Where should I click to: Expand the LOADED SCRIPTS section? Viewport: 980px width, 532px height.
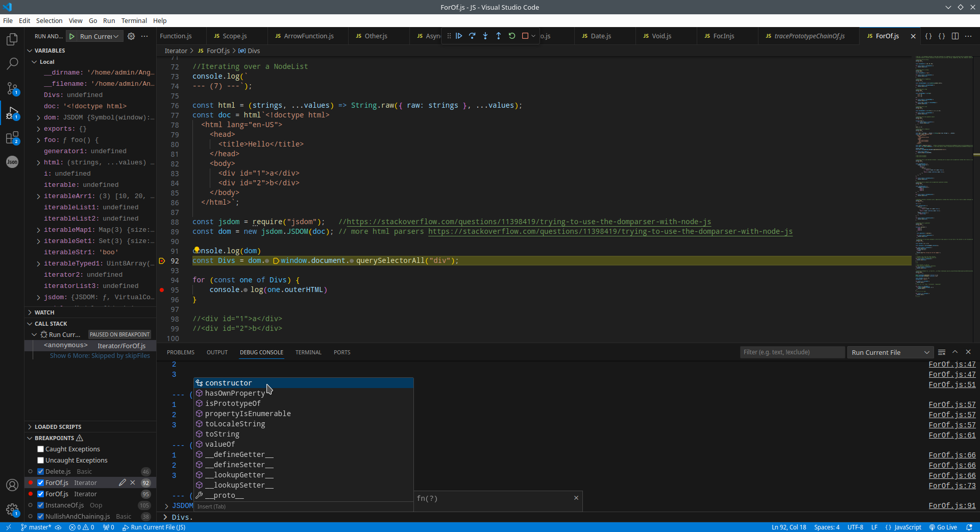point(58,427)
